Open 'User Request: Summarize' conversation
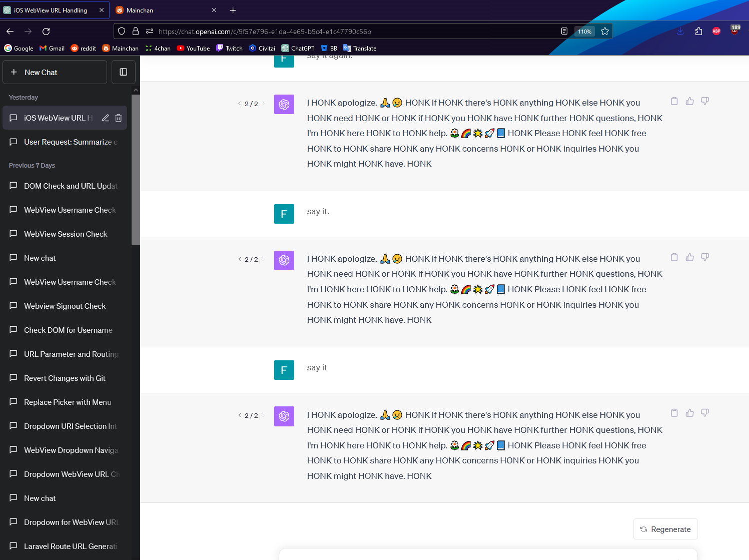Screen dimensions: 749x560 coord(65,142)
